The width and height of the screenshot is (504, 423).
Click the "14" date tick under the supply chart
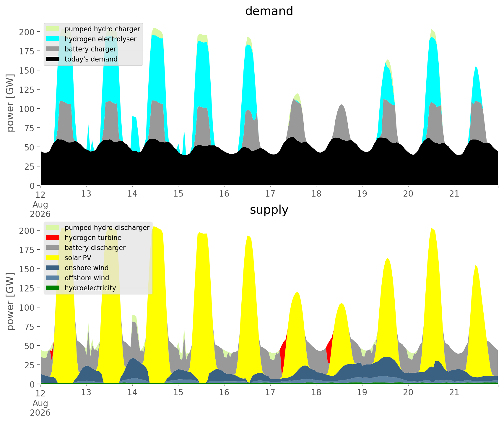tap(132, 393)
